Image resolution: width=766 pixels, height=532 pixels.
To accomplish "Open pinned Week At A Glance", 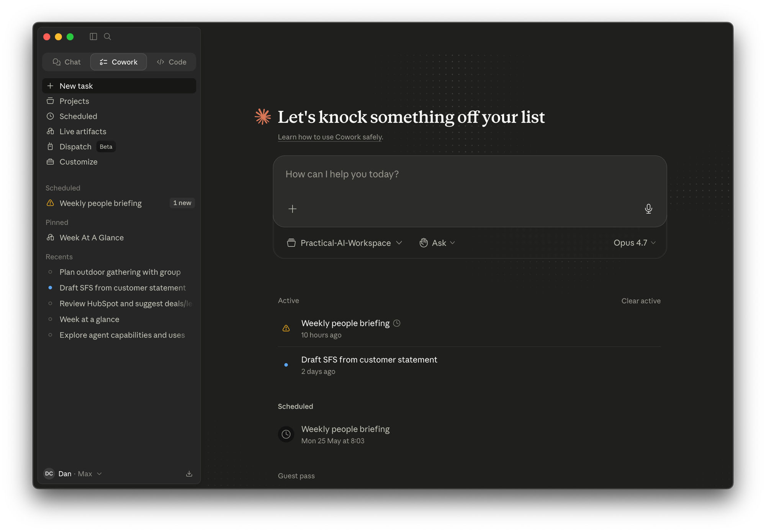I will point(119,237).
